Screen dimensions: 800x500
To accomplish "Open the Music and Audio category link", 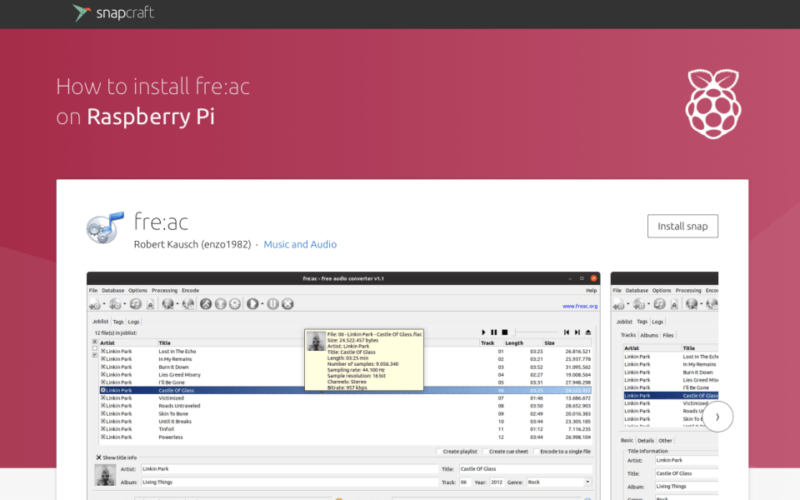I will click(300, 244).
